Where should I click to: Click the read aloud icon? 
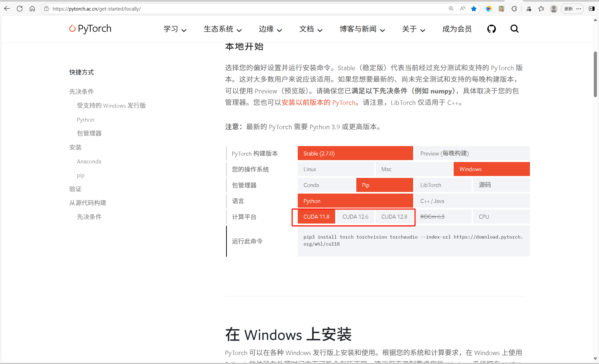tap(462, 9)
